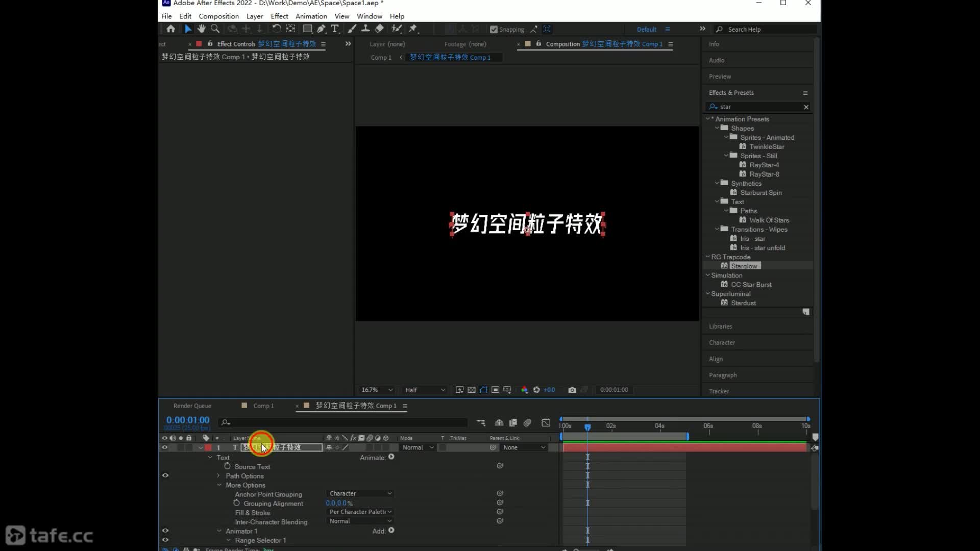The width and height of the screenshot is (980, 551).
Task: Open Inter-Character Blending Normal dropdown
Action: click(360, 521)
